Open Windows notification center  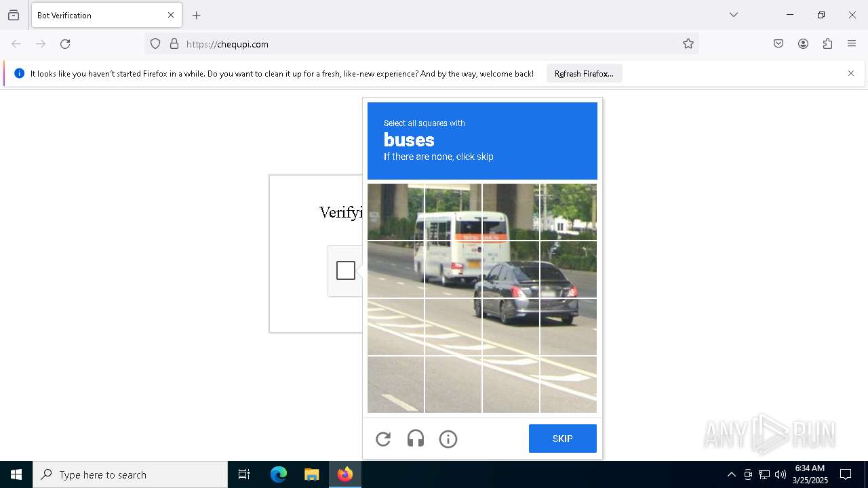pyautogui.click(x=846, y=474)
